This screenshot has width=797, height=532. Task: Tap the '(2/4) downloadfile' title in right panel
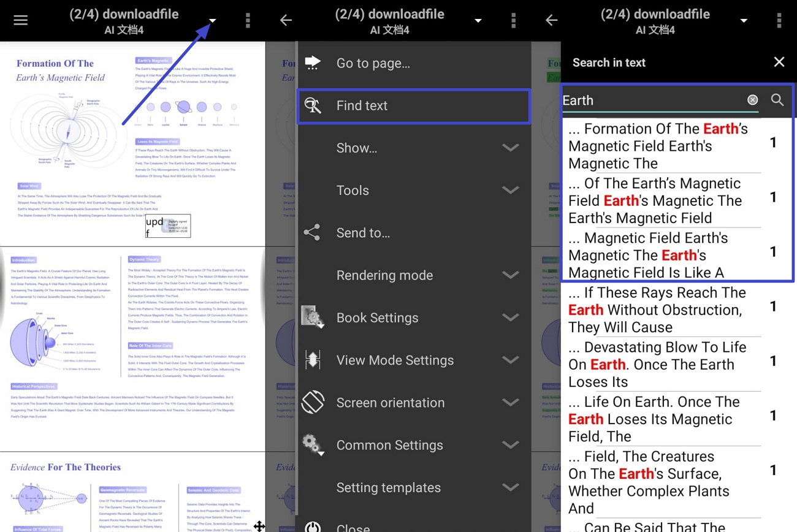tap(655, 14)
